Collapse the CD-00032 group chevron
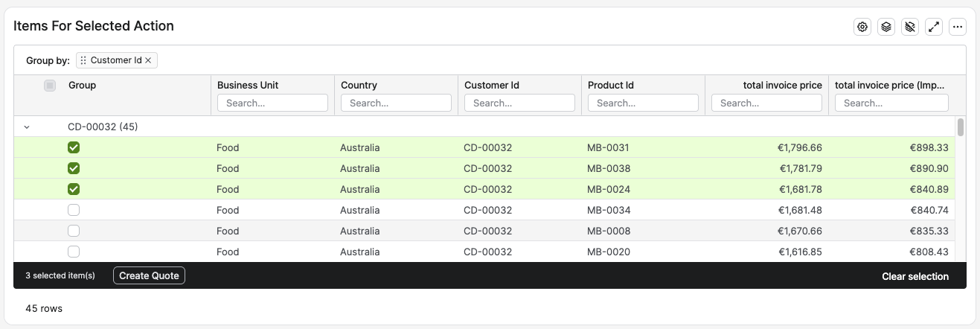This screenshot has height=329, width=980. pyautogui.click(x=27, y=127)
